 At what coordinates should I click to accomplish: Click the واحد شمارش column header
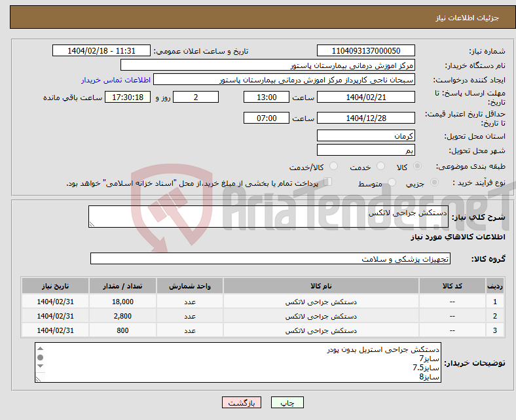[x=190, y=286]
